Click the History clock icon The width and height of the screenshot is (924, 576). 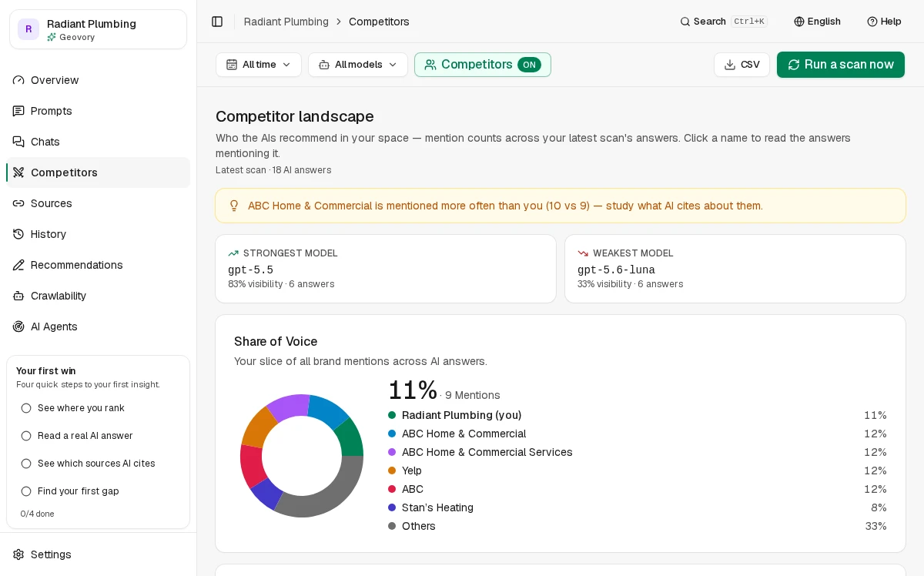tap(18, 234)
